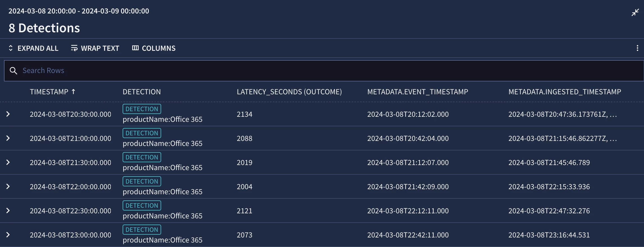Click ingested timestamp 2024-03-08T21:15:46.862277Z
The width and height of the screenshot is (644, 247).
coord(562,138)
